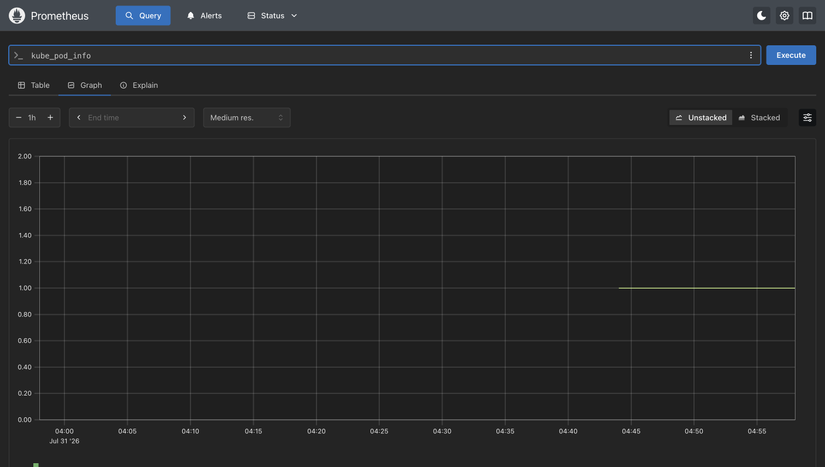Open graph settings sliders icon
The height and width of the screenshot is (467, 825).
coord(807,118)
